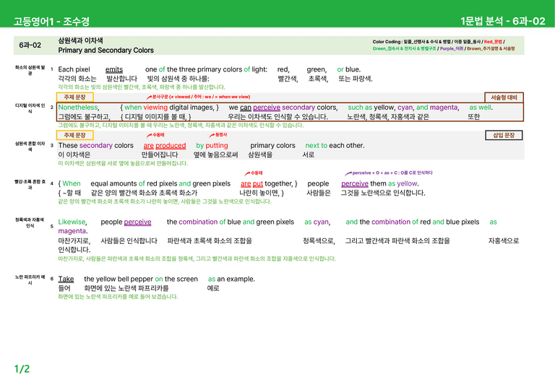Image resolution: width=555 pixels, height=392 pixels.
Task: Click the red verb "are produced"
Action: coord(165,145)
